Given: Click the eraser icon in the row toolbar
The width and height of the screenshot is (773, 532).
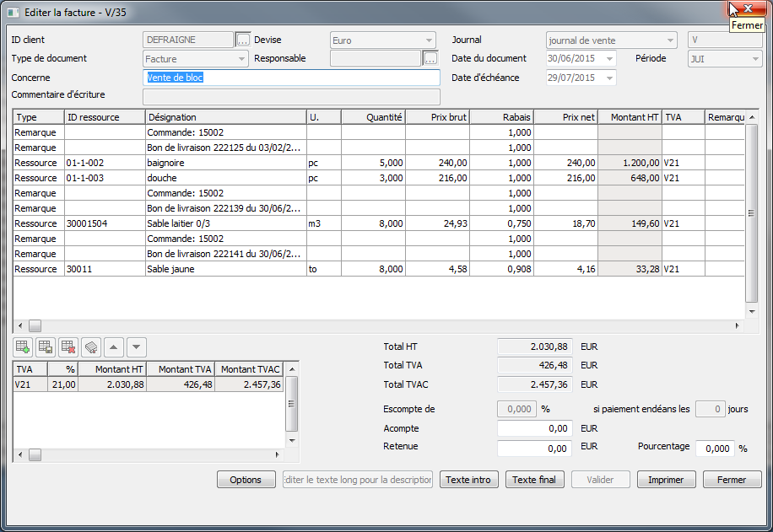Looking at the screenshot, I should pyautogui.click(x=91, y=347).
